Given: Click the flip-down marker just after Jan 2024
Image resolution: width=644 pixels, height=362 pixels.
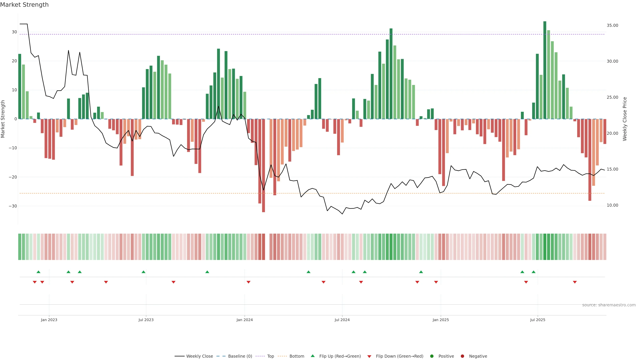Looking at the screenshot, I should pos(248,282).
